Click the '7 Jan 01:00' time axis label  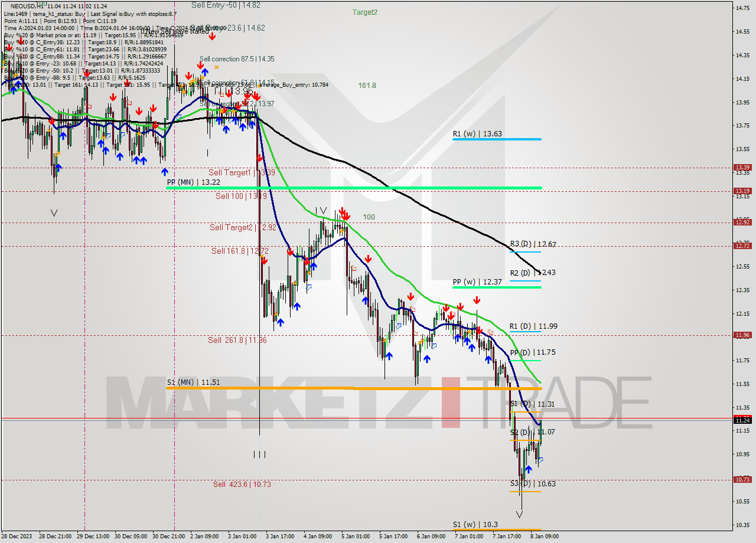pyautogui.click(x=469, y=537)
